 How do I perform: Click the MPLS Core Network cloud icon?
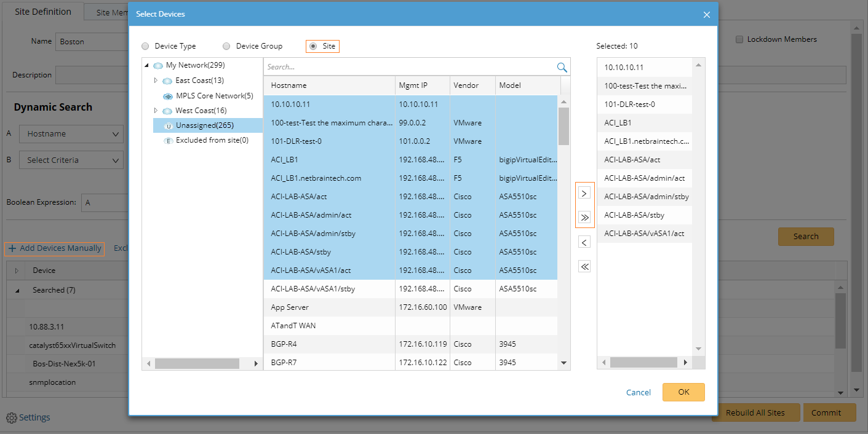pos(167,96)
